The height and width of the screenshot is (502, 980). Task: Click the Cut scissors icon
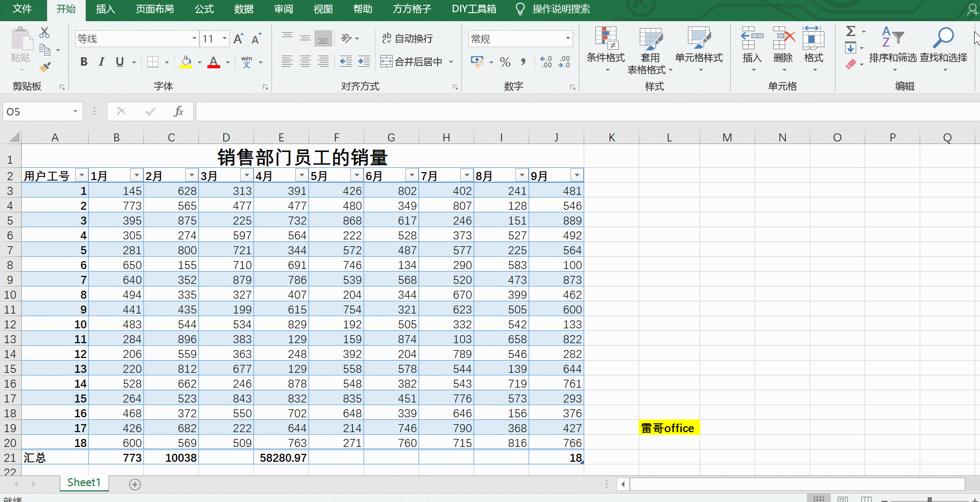point(45,33)
